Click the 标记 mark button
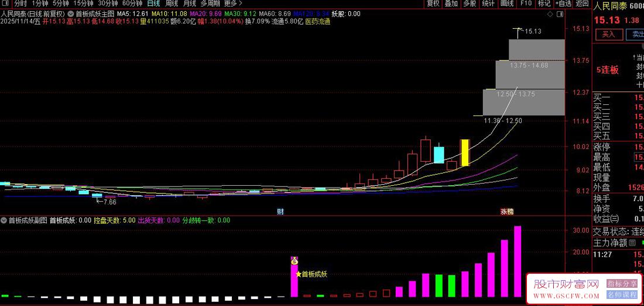Viewport: 644px width, 306px height. [x=544, y=4]
